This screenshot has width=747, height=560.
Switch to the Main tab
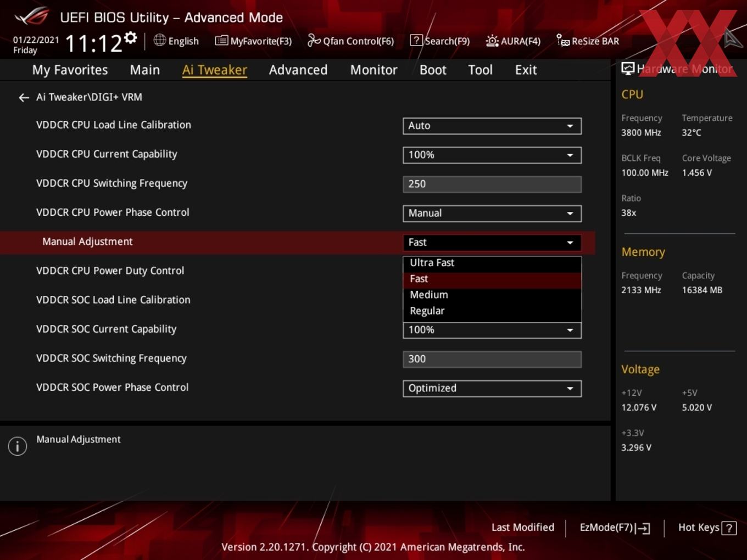(x=145, y=70)
